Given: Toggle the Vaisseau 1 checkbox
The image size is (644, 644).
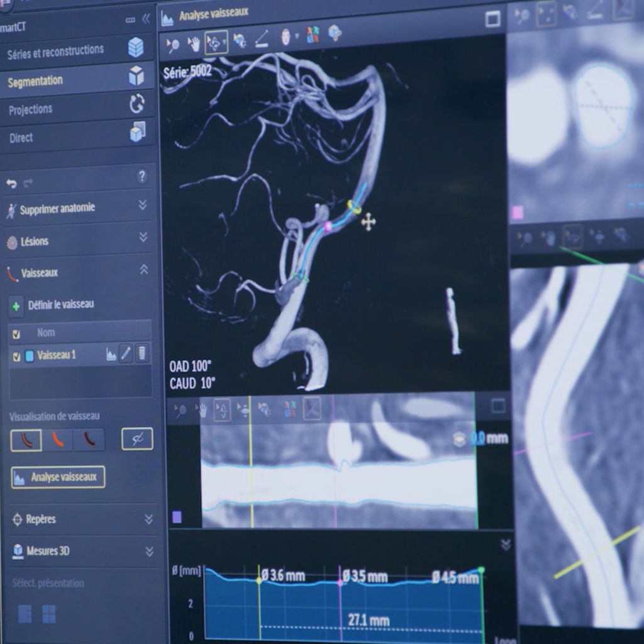Looking at the screenshot, I should click(17, 357).
